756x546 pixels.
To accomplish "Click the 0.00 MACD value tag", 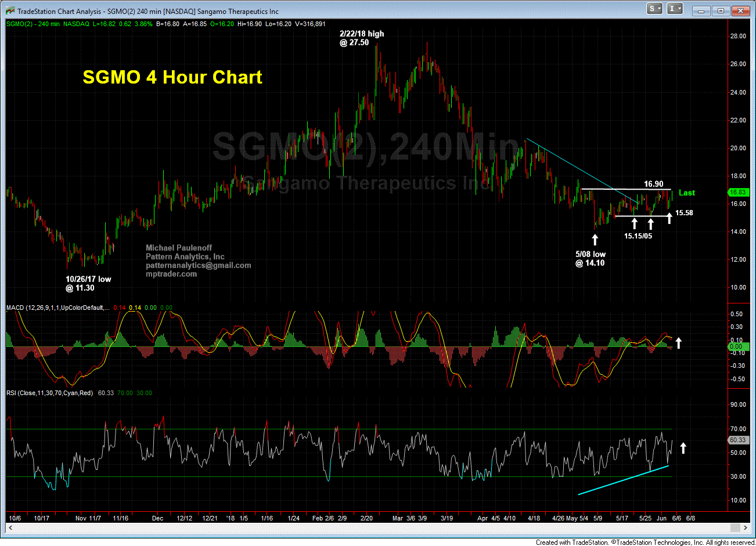I will tap(737, 346).
